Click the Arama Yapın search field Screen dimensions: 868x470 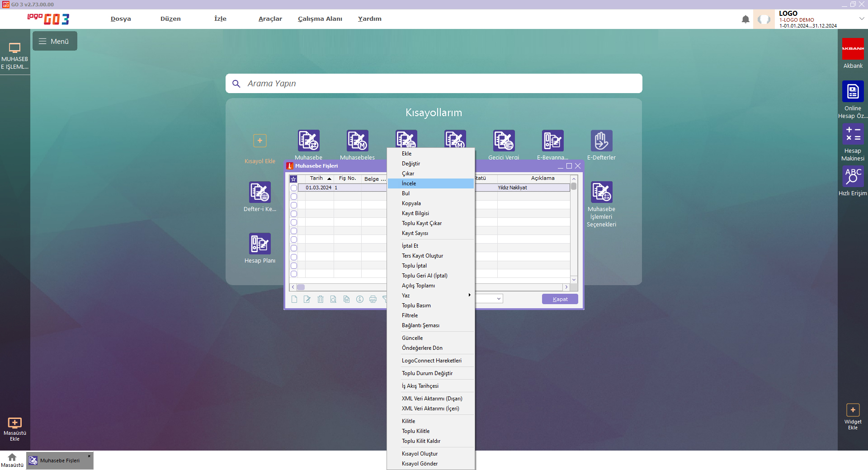[x=434, y=84]
